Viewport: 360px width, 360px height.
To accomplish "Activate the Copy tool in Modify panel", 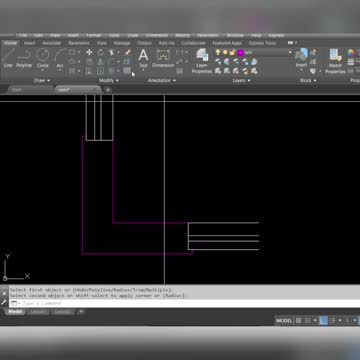I will point(89,62).
